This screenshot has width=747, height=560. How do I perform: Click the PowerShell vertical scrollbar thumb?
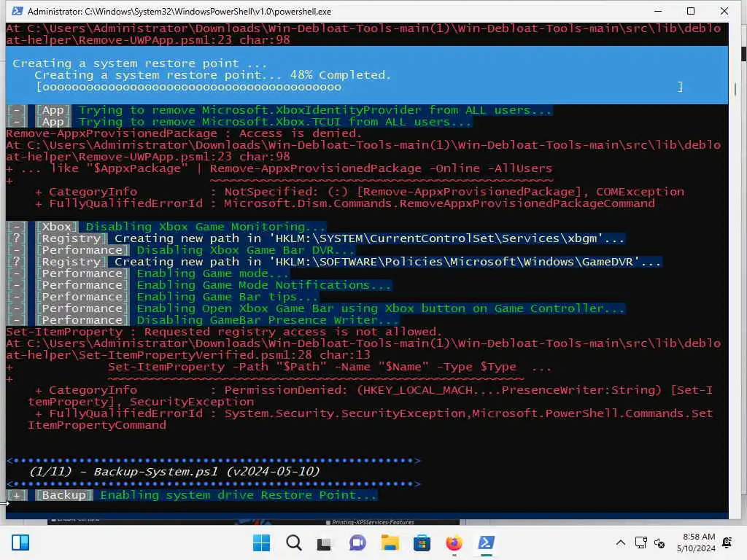735,89
